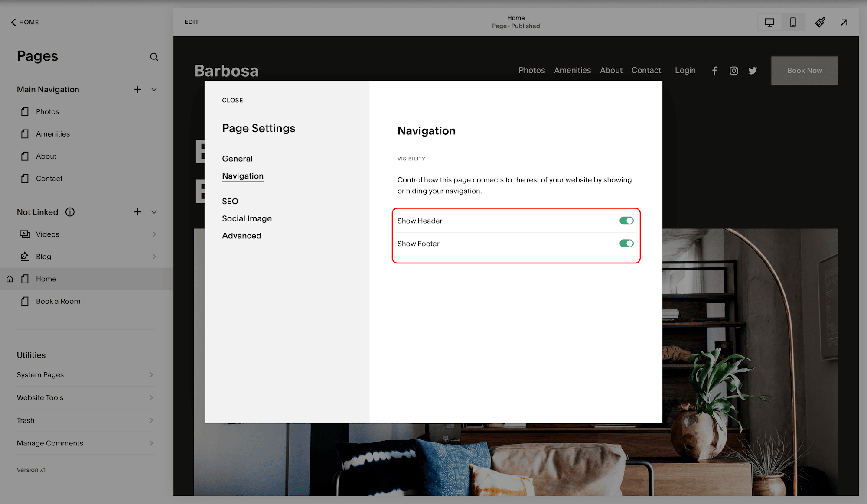
Task: Turn off the Show Footer toggle
Action: [x=626, y=244]
